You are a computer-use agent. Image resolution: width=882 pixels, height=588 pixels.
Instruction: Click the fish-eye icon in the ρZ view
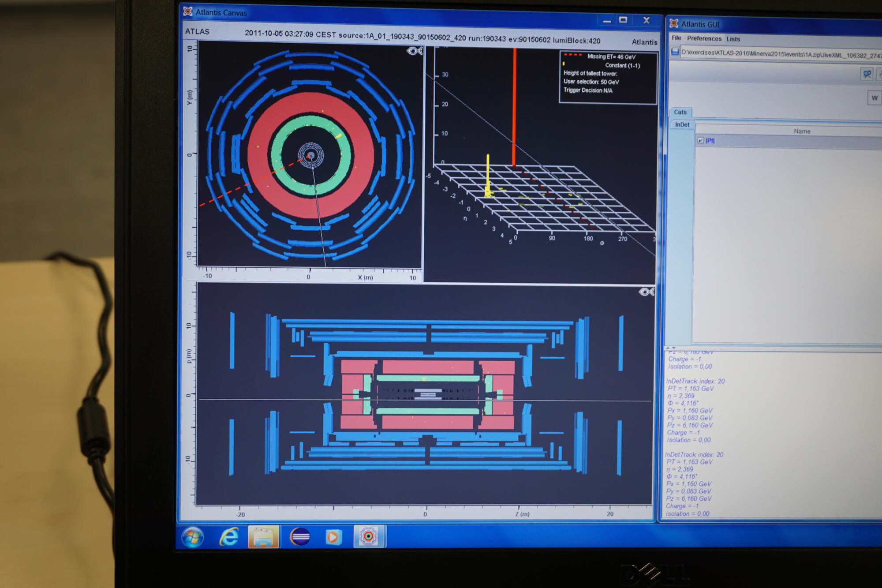(646, 292)
